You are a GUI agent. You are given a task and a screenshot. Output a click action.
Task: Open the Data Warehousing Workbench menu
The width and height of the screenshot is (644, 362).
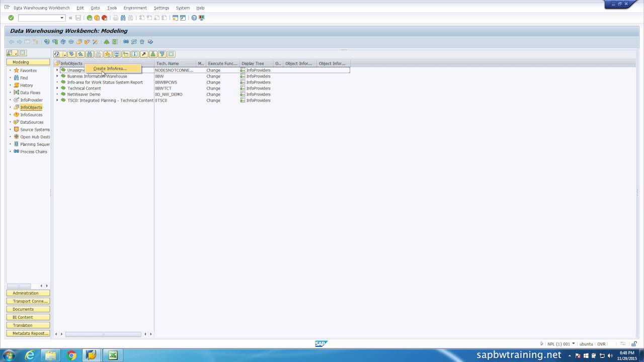(41, 8)
